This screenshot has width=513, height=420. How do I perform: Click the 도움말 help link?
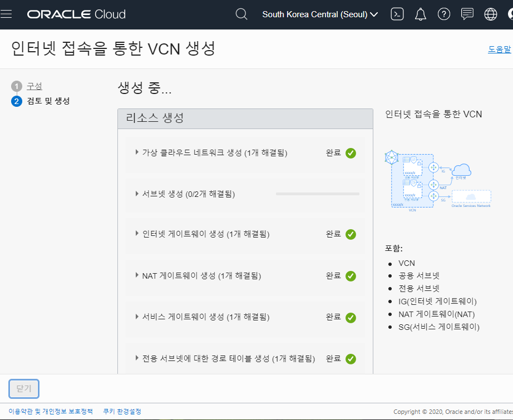click(499, 50)
